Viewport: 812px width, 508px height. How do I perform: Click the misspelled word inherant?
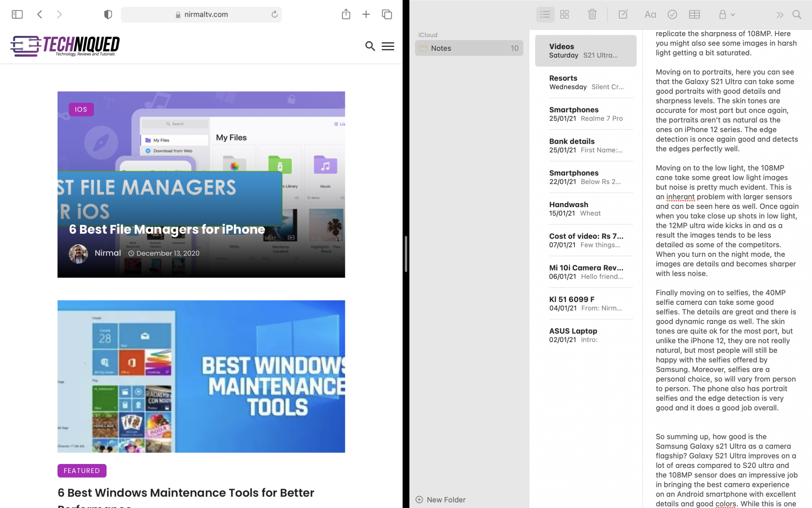(680, 197)
